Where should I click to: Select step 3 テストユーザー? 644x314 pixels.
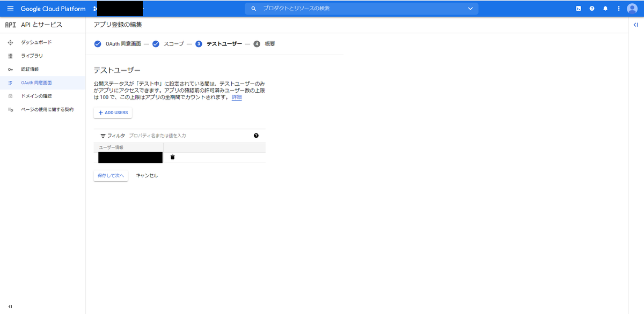click(219, 44)
